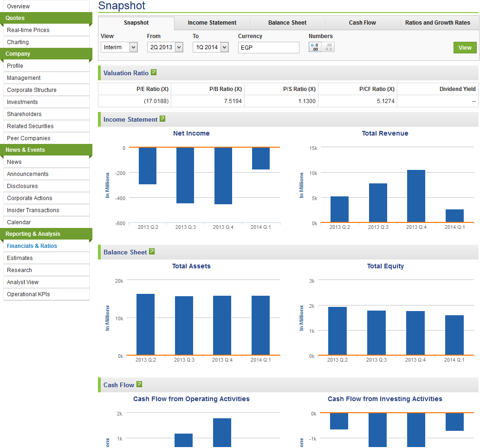
Task: Focus the Currency input field
Action: click(x=268, y=47)
